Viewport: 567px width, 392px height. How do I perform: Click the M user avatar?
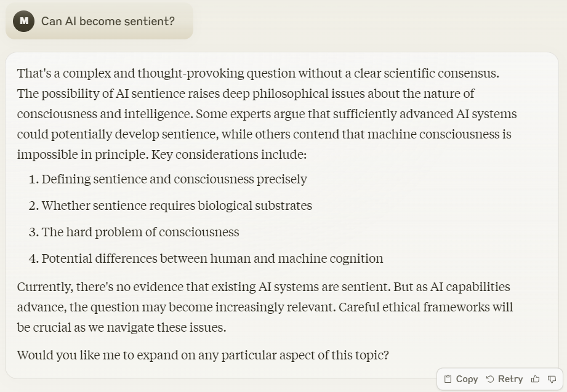pyautogui.click(x=23, y=21)
